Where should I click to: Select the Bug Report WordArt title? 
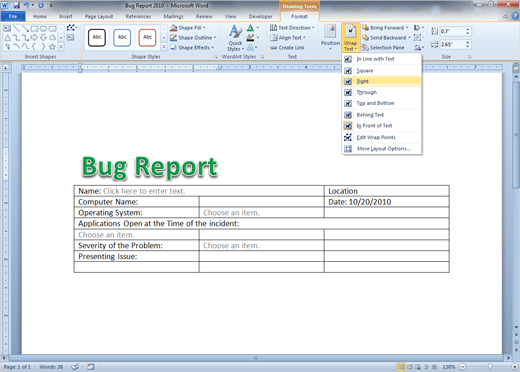coord(150,167)
